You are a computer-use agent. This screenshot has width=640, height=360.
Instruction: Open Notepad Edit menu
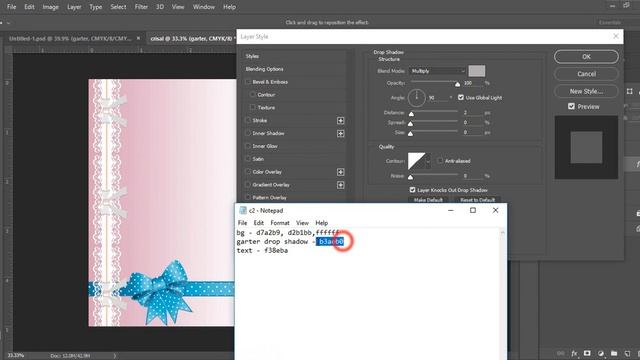tap(259, 223)
